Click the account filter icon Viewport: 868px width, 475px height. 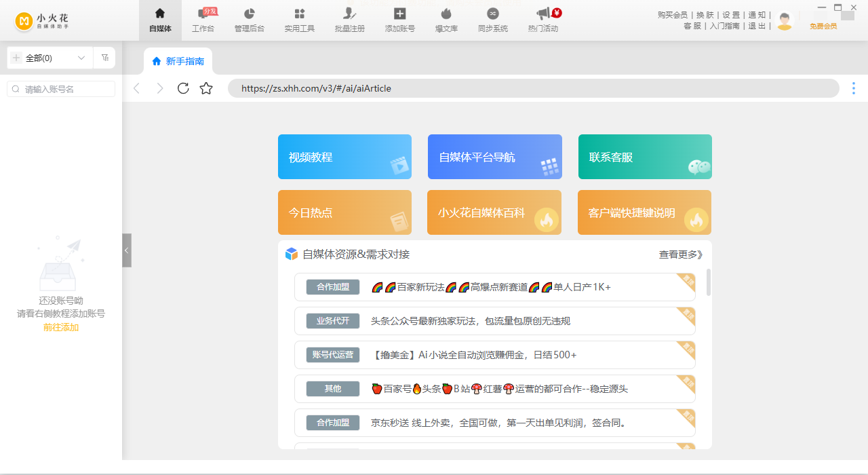[105, 58]
